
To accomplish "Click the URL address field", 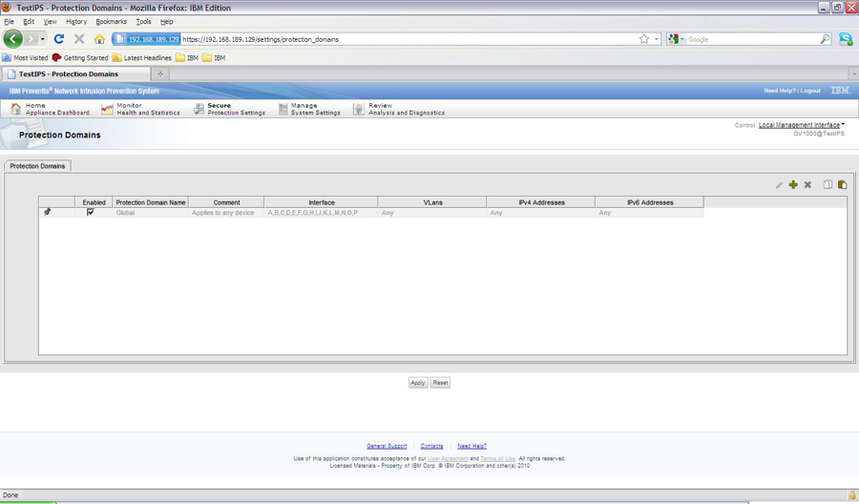I will click(x=409, y=39).
